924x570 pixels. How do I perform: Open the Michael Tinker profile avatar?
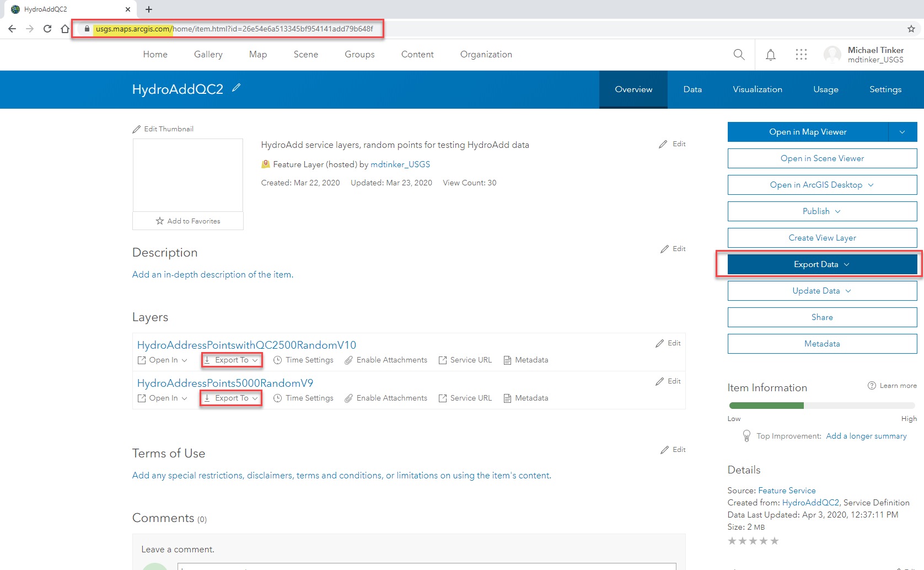pos(832,54)
